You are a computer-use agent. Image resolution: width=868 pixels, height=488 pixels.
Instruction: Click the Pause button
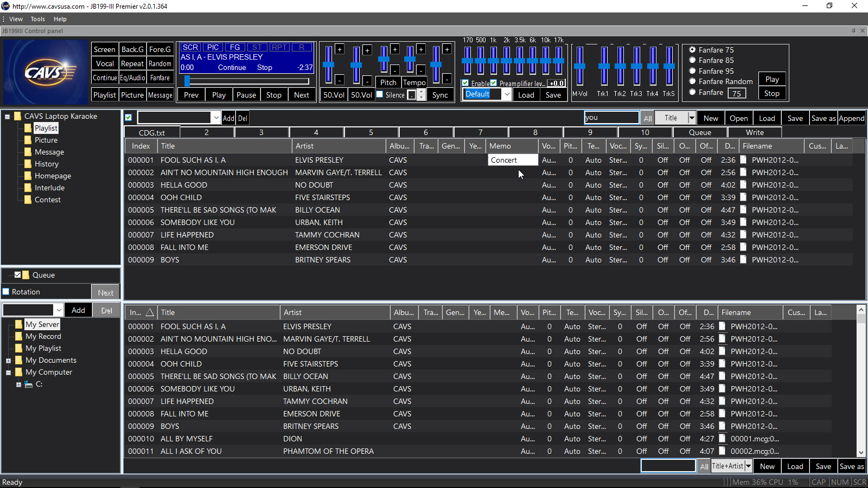coord(246,95)
